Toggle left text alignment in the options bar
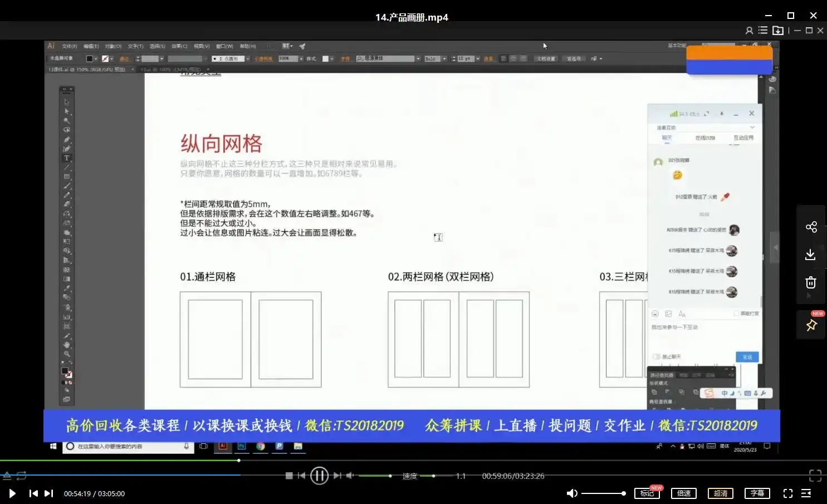This screenshot has height=504, width=827. pos(504,58)
